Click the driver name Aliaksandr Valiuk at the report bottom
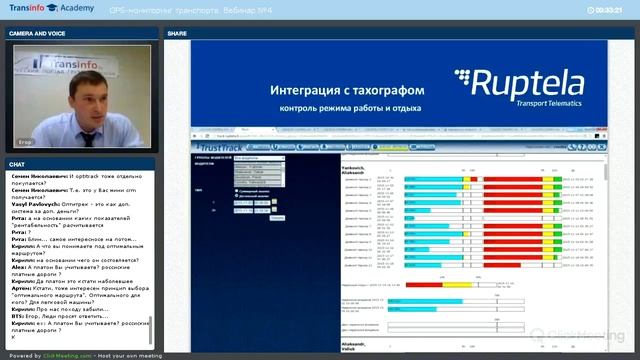 pyautogui.click(x=353, y=347)
